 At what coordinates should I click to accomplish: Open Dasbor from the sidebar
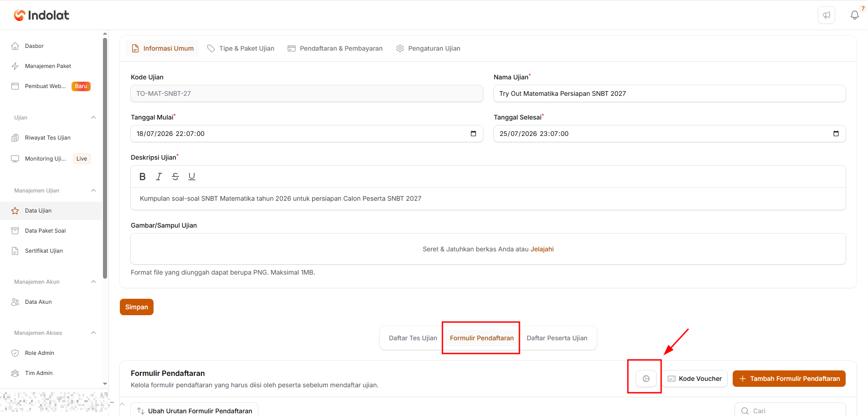pyautogui.click(x=51, y=46)
